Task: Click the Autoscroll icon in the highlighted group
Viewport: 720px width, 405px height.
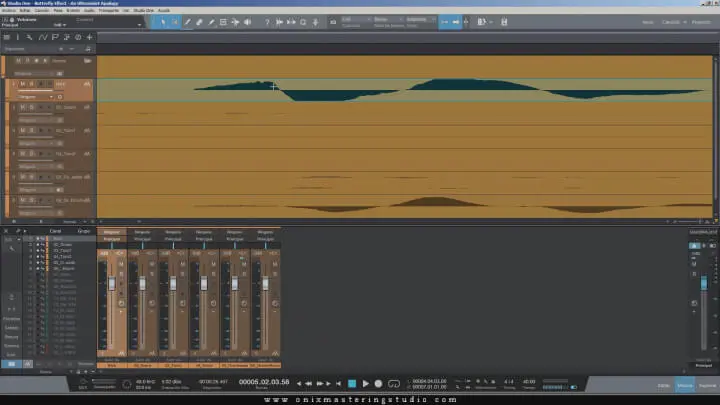Action: coord(444,22)
